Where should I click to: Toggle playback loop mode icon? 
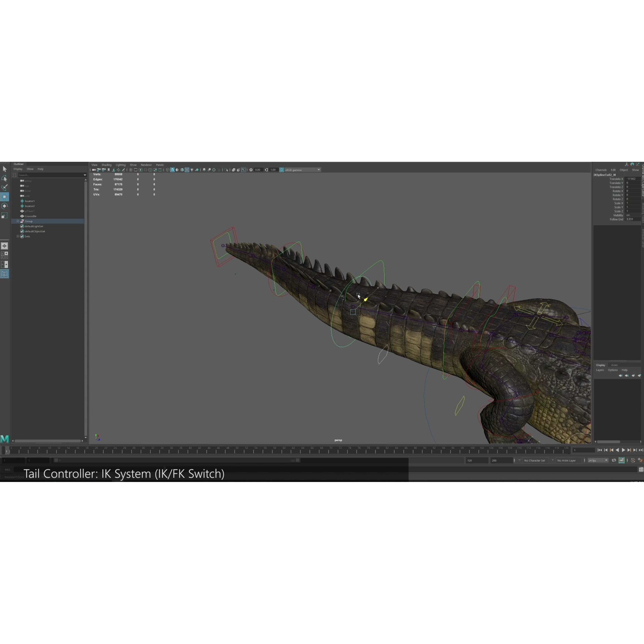click(x=614, y=460)
